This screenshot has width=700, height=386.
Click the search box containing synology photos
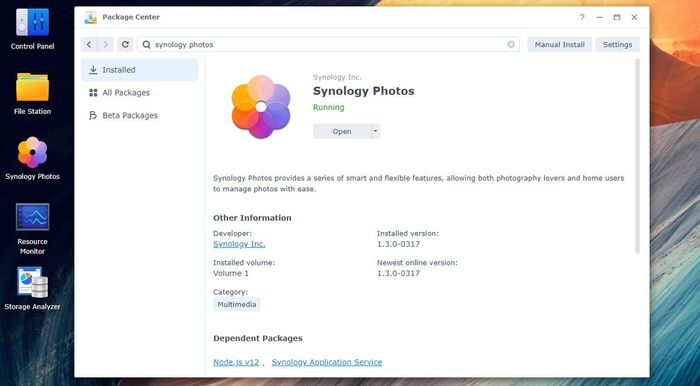click(328, 45)
